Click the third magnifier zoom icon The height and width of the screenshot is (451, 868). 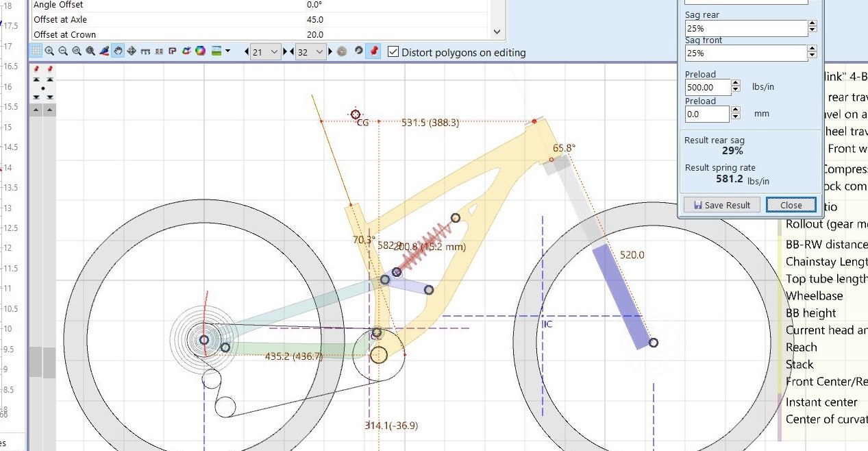(77, 51)
